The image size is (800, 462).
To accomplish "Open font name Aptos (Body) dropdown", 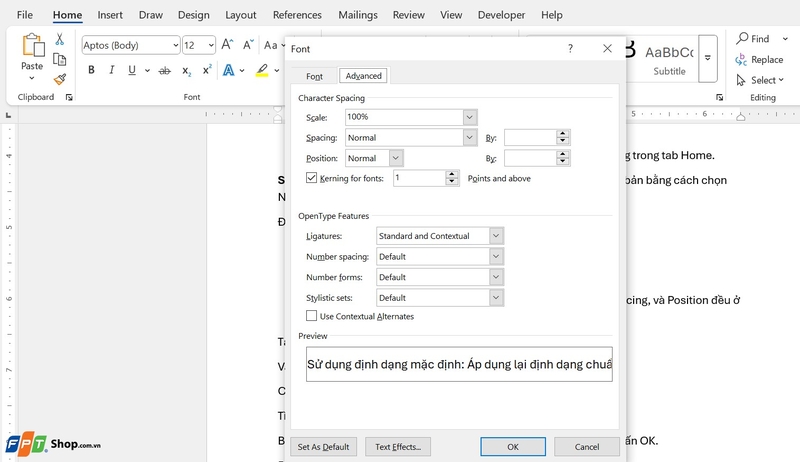I will [176, 45].
